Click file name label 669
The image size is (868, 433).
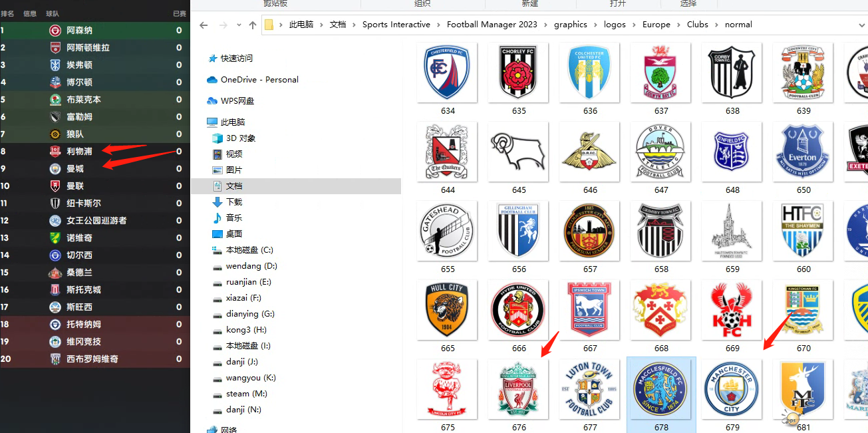coord(732,349)
